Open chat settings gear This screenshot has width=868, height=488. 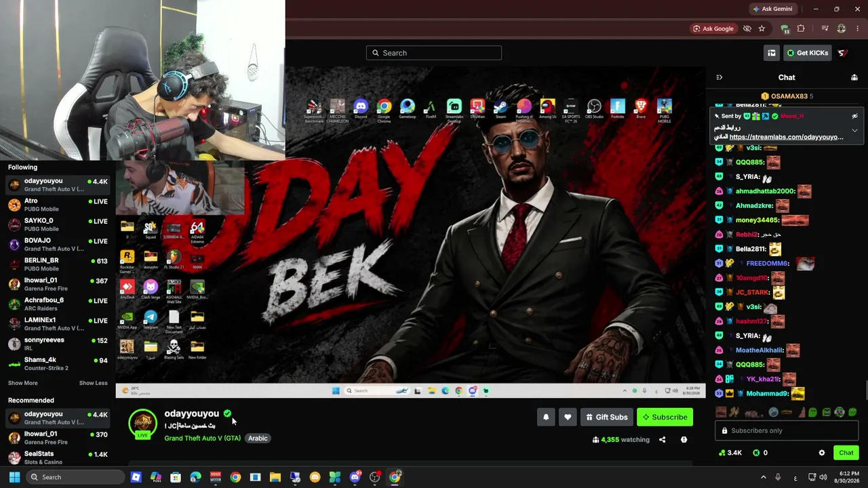coord(822,453)
